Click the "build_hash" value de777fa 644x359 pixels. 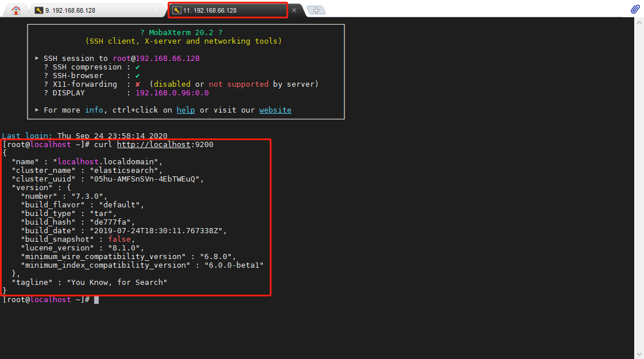click(x=110, y=222)
